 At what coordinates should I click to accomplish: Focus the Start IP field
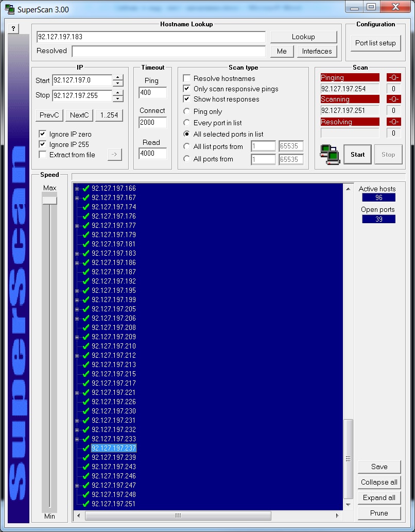(x=82, y=80)
